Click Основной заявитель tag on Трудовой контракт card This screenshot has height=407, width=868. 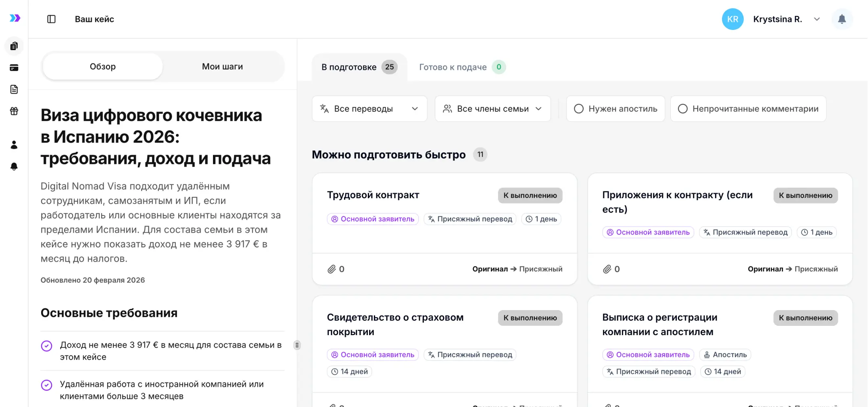click(373, 219)
